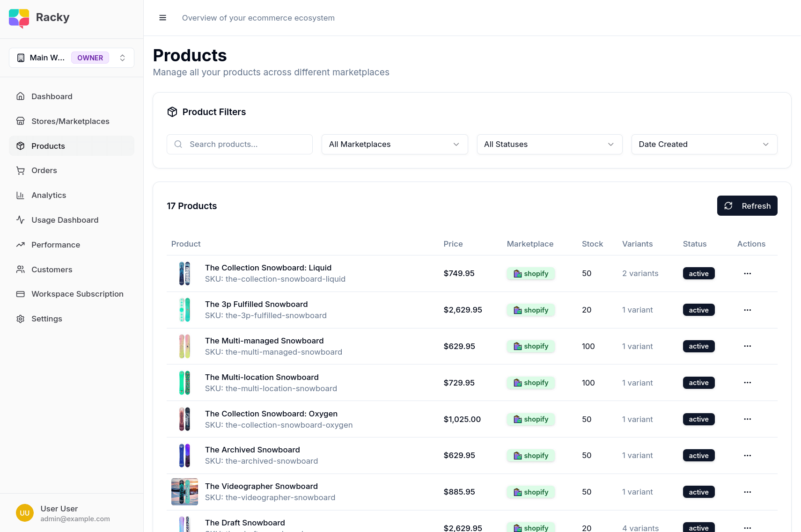
Task: Expand the All Marketplaces dropdown
Action: pos(394,145)
